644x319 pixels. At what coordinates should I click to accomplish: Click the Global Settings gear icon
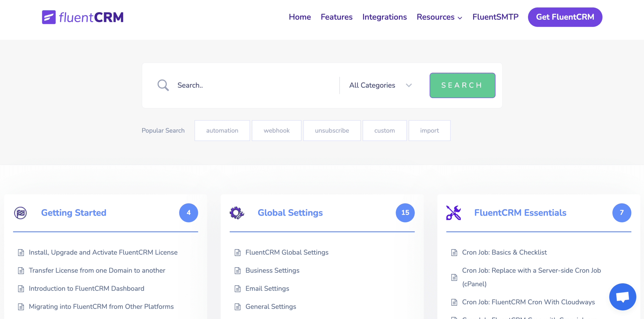tap(237, 212)
